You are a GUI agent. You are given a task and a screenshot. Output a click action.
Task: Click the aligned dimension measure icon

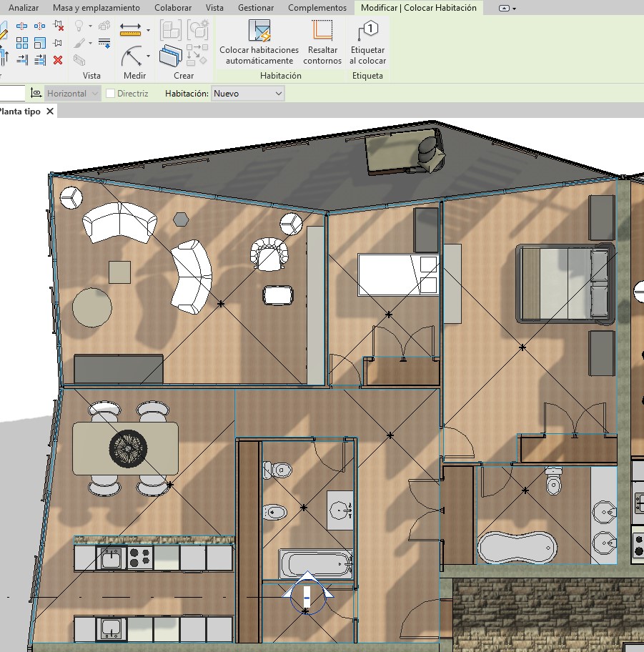coord(131,29)
